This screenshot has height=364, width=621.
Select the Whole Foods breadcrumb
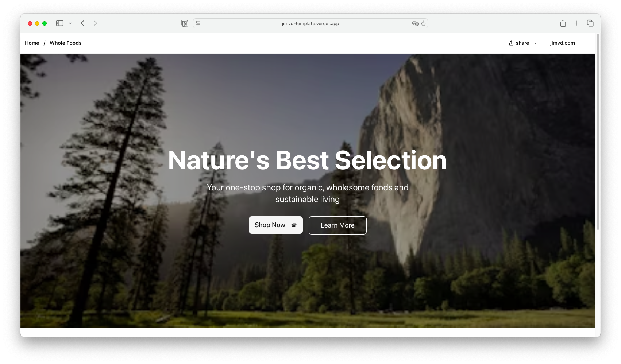tap(66, 43)
